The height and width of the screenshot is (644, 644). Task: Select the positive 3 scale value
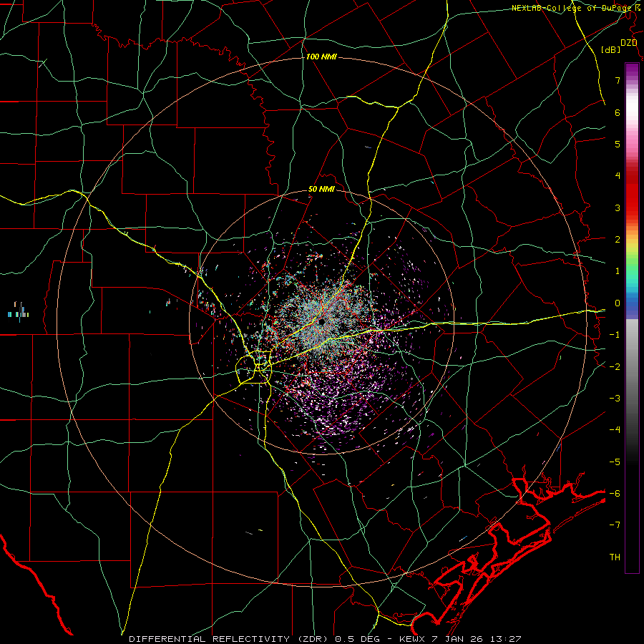pos(618,208)
